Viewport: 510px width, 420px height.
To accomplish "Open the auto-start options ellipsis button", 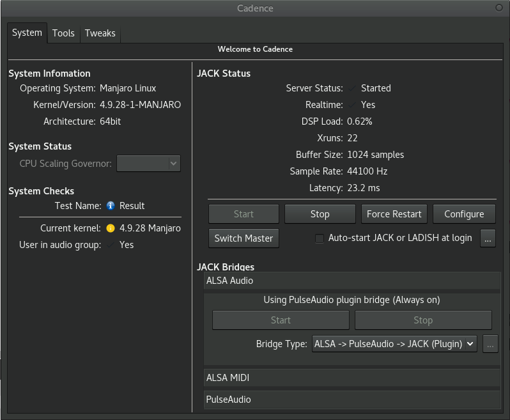I will pos(488,238).
